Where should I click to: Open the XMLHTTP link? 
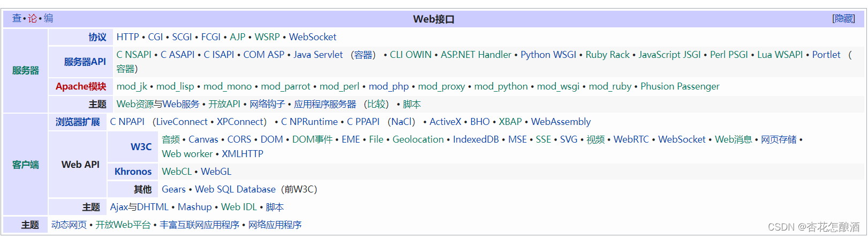(243, 154)
